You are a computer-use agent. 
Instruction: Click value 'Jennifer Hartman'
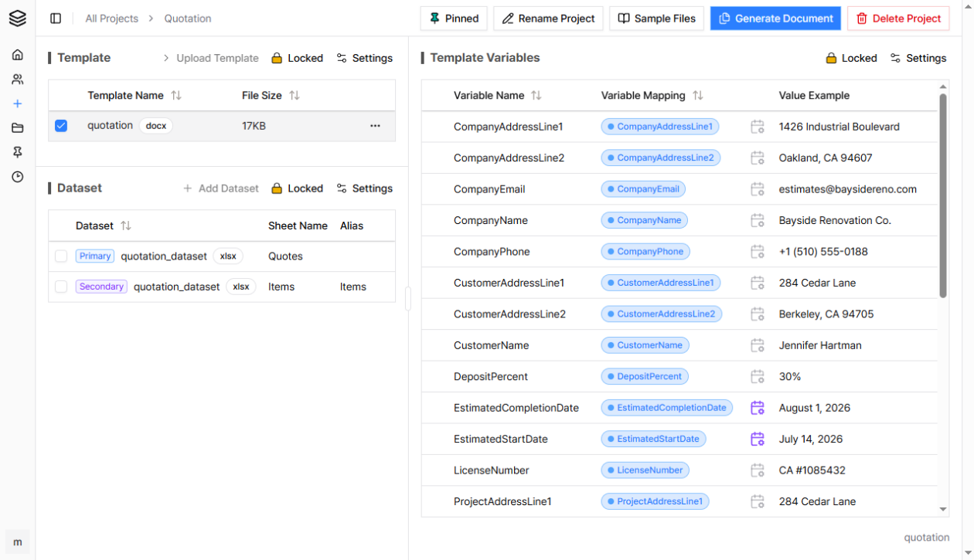[x=820, y=345]
